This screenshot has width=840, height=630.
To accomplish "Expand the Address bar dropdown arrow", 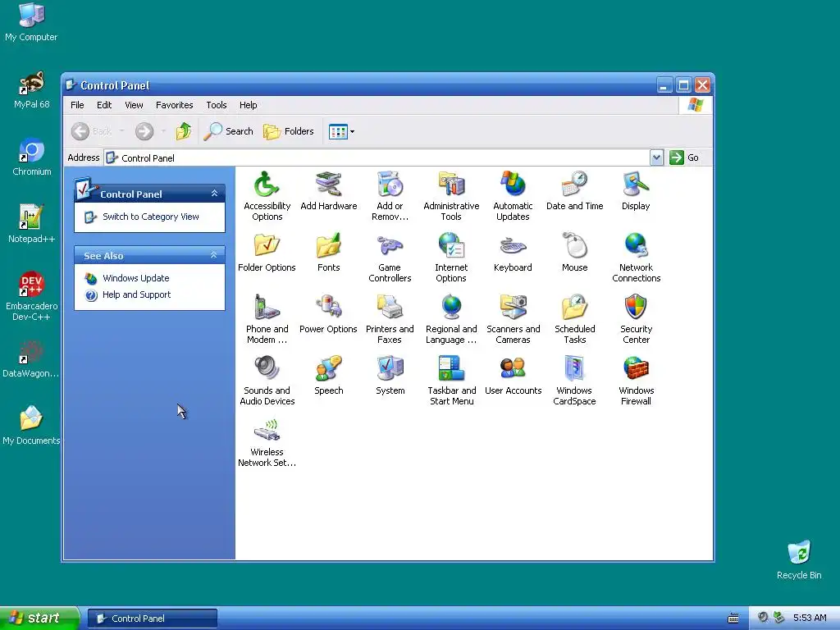I will tap(656, 157).
